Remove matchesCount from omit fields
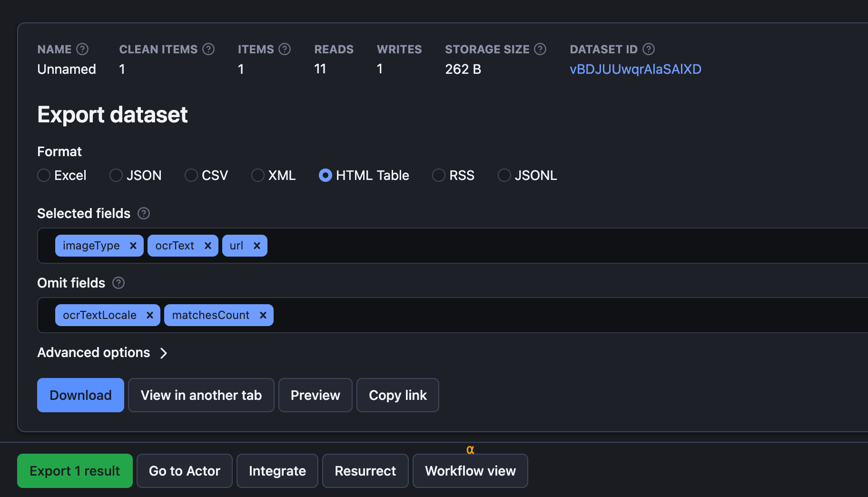 pyautogui.click(x=263, y=315)
